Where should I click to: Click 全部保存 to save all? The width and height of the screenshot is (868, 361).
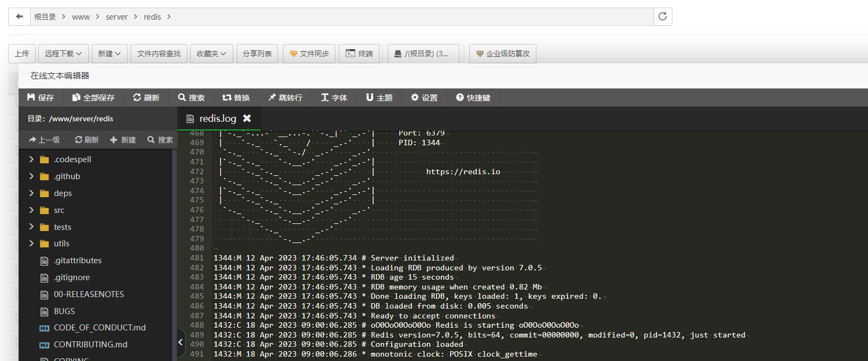93,97
